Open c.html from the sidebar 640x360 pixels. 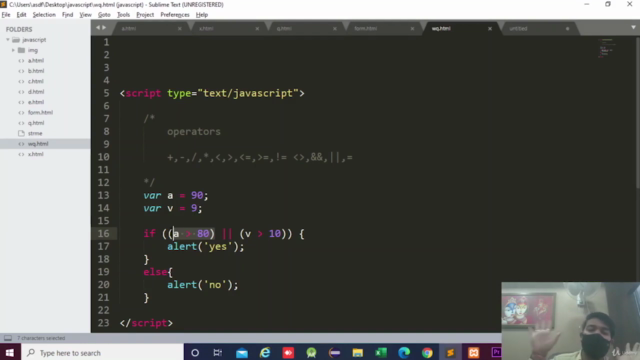pos(36,81)
